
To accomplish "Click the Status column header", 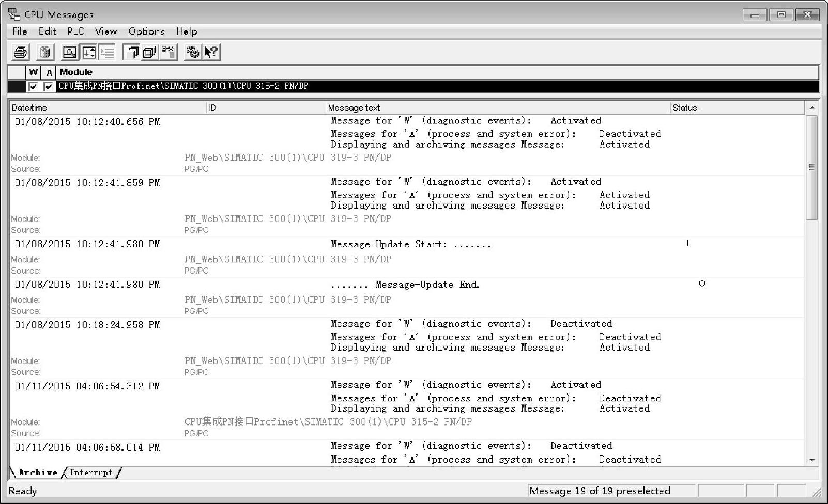I will (x=738, y=108).
